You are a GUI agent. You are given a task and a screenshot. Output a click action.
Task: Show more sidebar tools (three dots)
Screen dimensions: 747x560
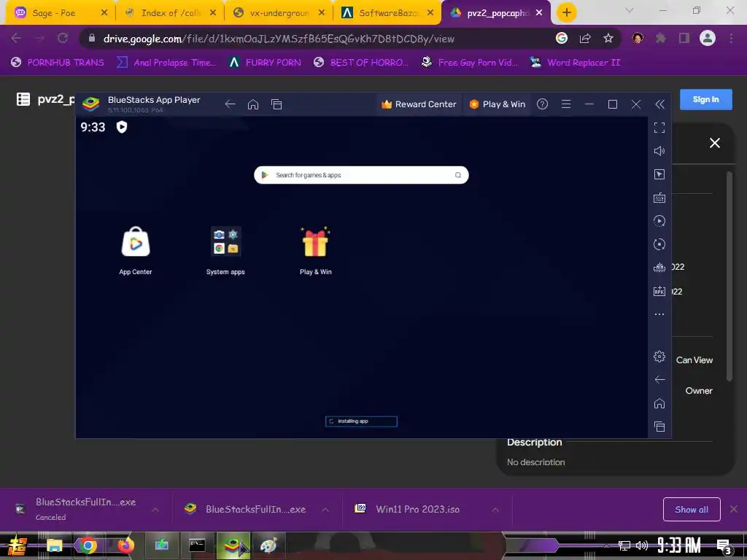click(659, 314)
